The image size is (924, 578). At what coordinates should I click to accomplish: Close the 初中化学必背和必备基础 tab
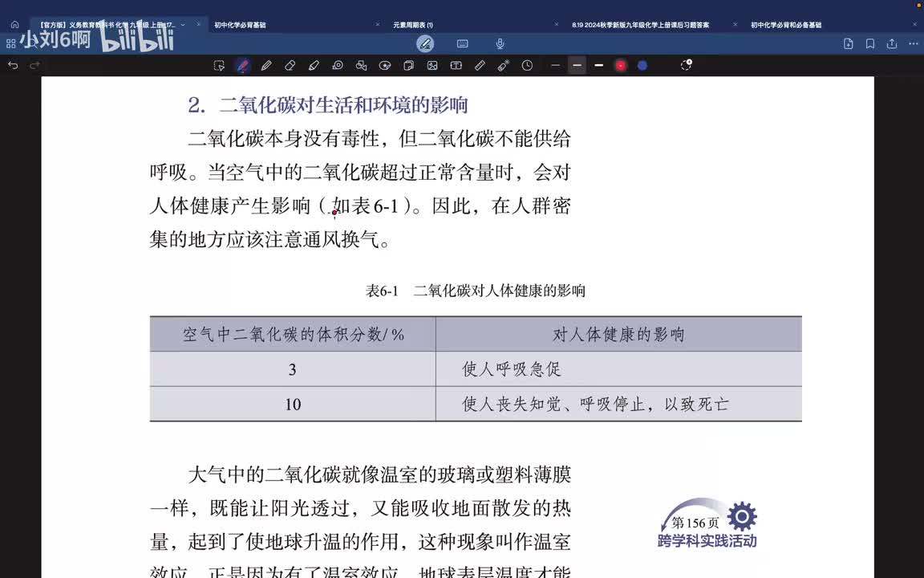point(915,25)
